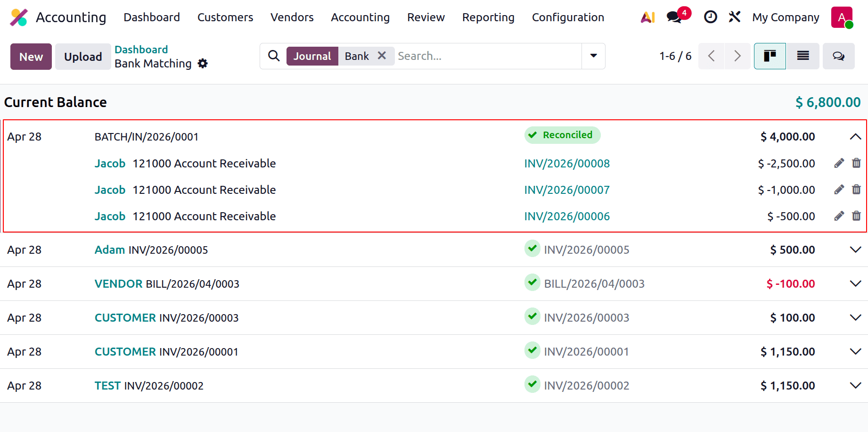Click the check icon for INV/2026/00003
The image size is (868, 432).
coord(532,316)
